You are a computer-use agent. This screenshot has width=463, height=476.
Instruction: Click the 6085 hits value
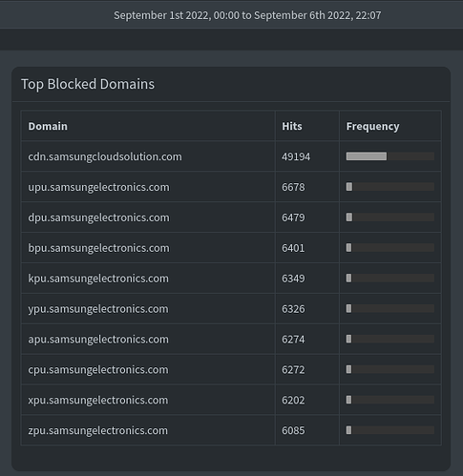(293, 430)
